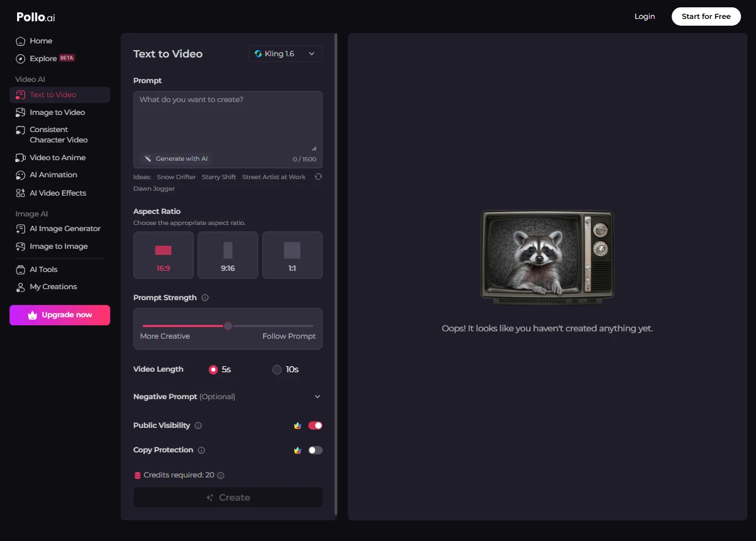Click the Consistent Character Video icon
The image size is (756, 541).
click(20, 131)
